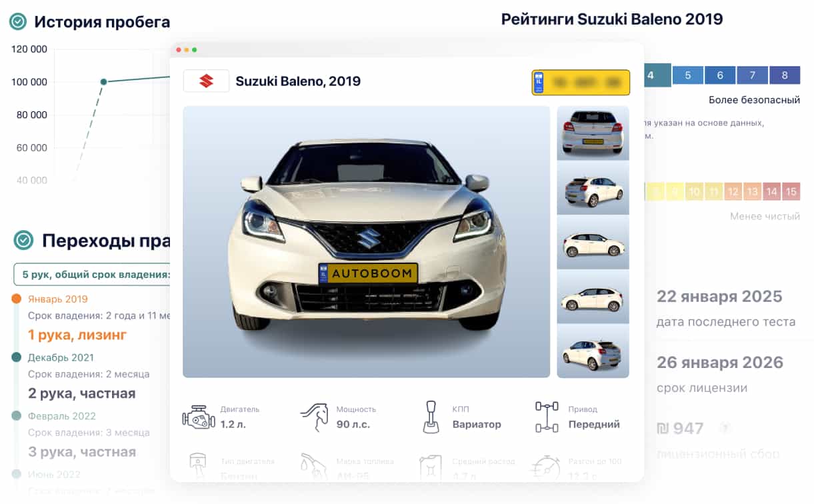Screen dimensions: 814x504
Task: Click the gear shift icon for КПП
Action: (432, 417)
